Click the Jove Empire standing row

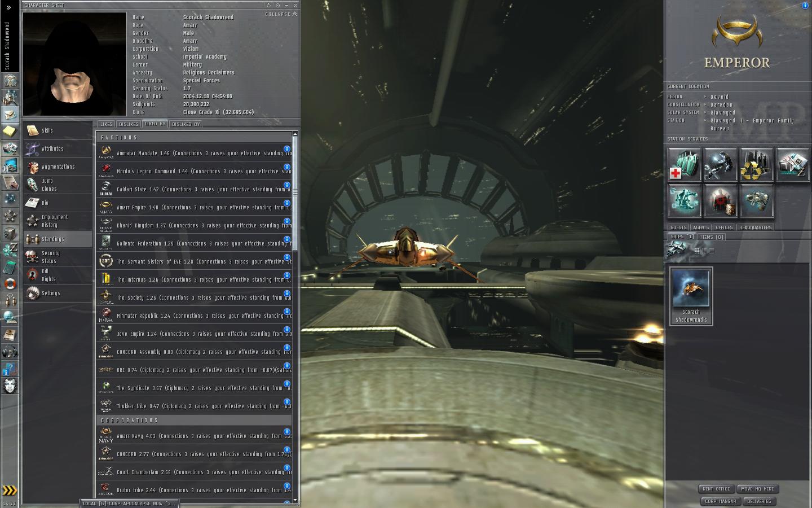(x=195, y=334)
